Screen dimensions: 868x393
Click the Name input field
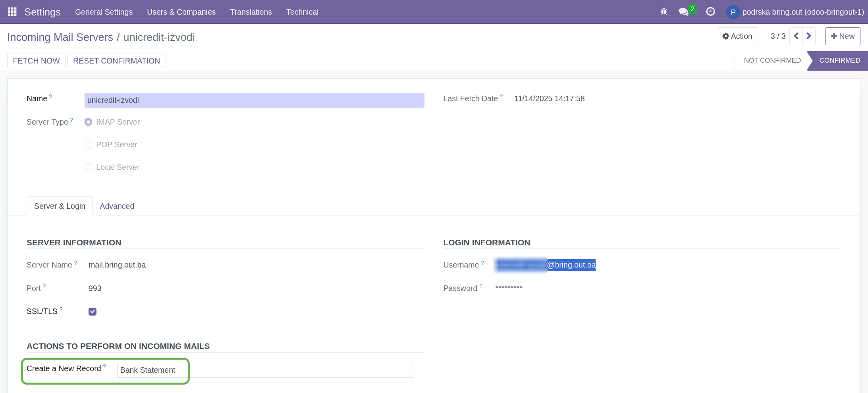point(254,100)
